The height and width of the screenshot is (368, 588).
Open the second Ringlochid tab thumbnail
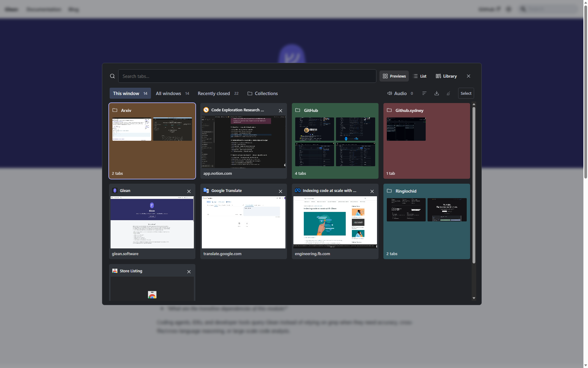click(447, 210)
